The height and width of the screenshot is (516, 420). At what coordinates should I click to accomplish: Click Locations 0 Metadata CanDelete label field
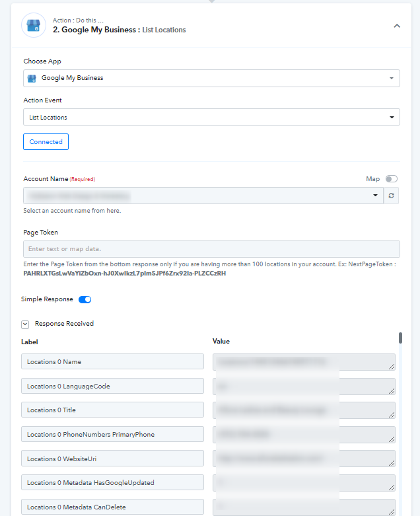click(x=112, y=507)
